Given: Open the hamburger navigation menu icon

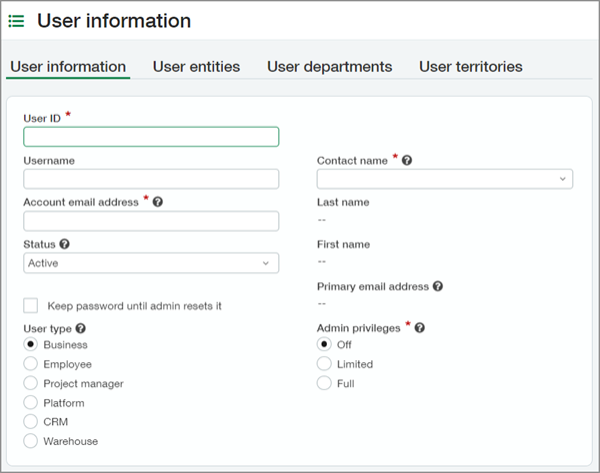Looking at the screenshot, I should (x=17, y=21).
